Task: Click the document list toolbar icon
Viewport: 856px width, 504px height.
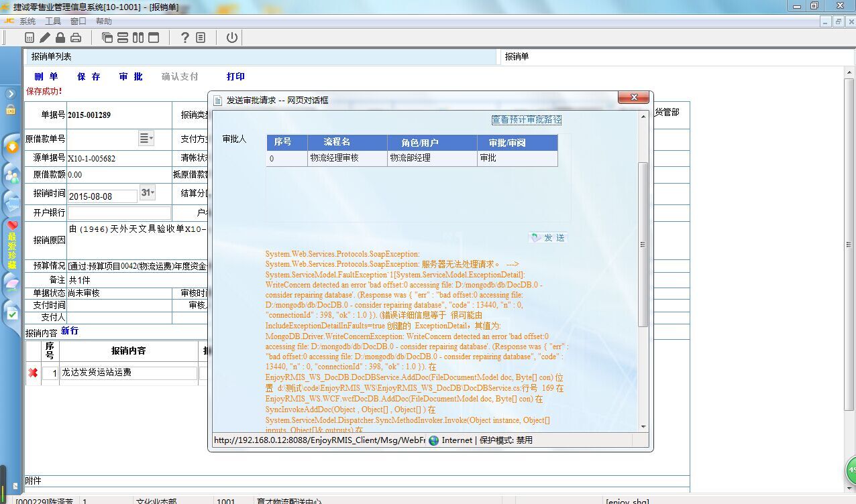Action: coord(201,38)
